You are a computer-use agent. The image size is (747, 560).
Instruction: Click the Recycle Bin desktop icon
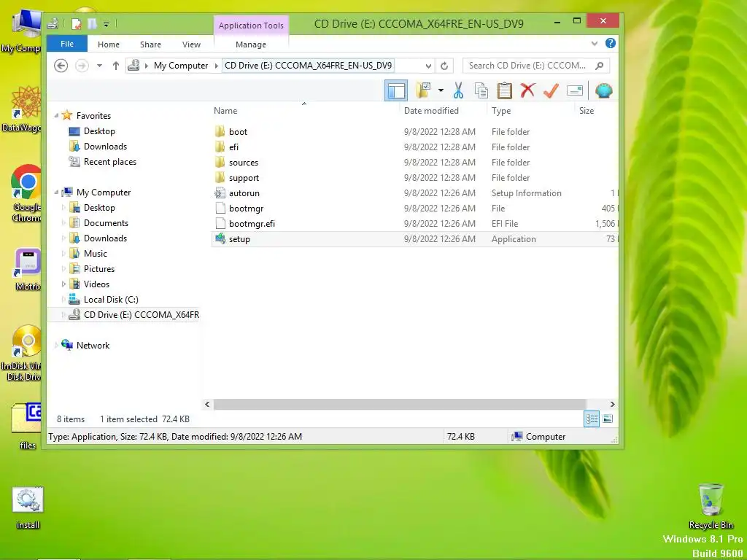[x=711, y=506]
